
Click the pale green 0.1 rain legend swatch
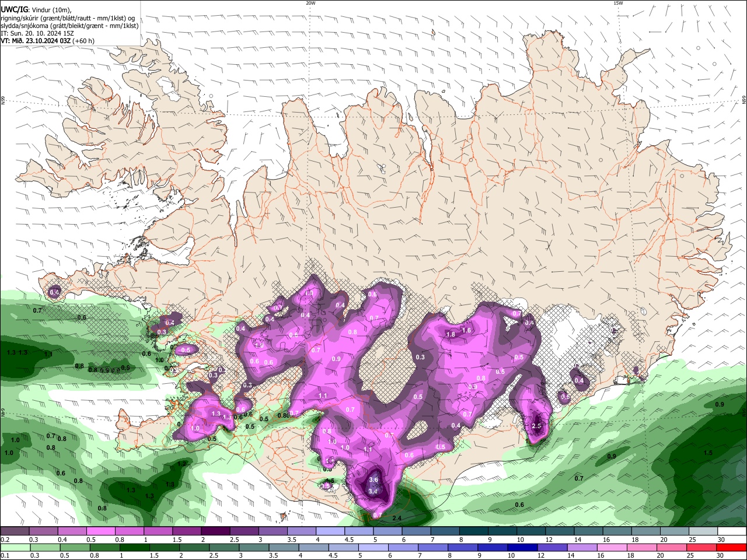(x=15, y=548)
